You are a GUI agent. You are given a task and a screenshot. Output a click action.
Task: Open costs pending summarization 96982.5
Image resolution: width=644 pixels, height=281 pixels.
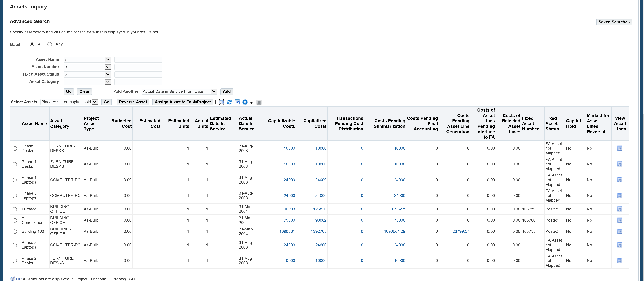pyautogui.click(x=398, y=209)
